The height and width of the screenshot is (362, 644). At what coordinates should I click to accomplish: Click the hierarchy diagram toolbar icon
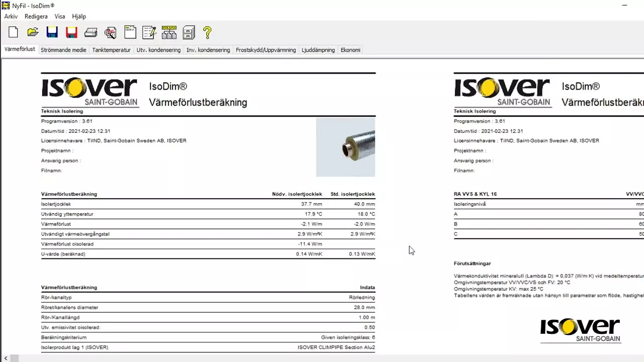pyautogui.click(x=169, y=33)
